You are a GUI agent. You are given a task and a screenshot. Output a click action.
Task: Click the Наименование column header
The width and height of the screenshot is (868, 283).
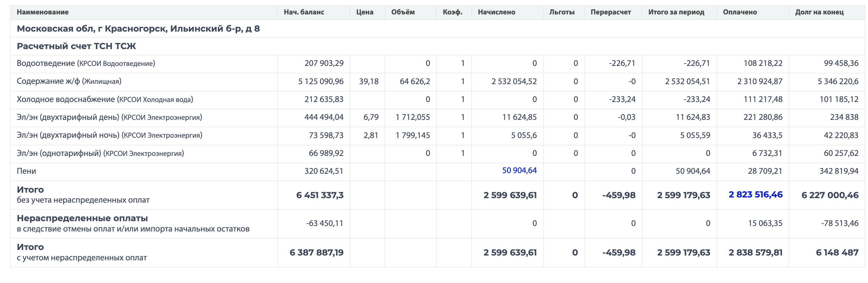43,12
